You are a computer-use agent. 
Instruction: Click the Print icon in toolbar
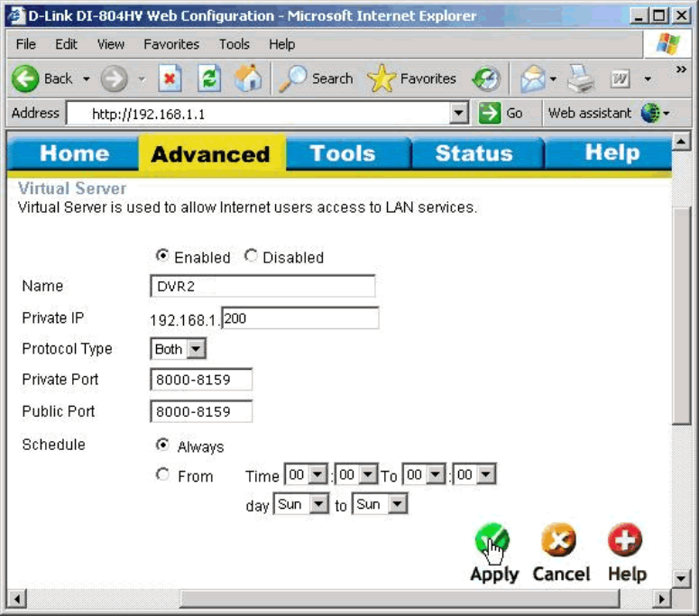click(581, 78)
